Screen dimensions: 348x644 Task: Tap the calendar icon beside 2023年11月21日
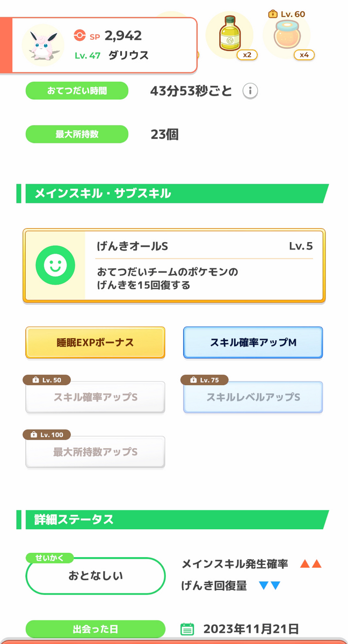187,629
